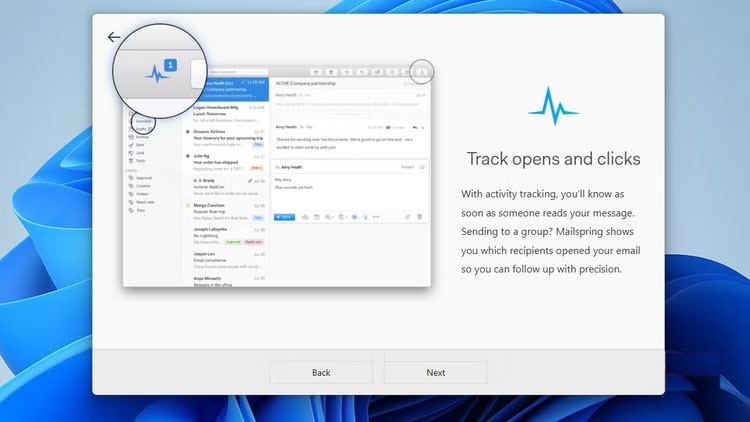Select the Read Later label in sidebar
This screenshot has width=750, height=422.
pos(145,202)
